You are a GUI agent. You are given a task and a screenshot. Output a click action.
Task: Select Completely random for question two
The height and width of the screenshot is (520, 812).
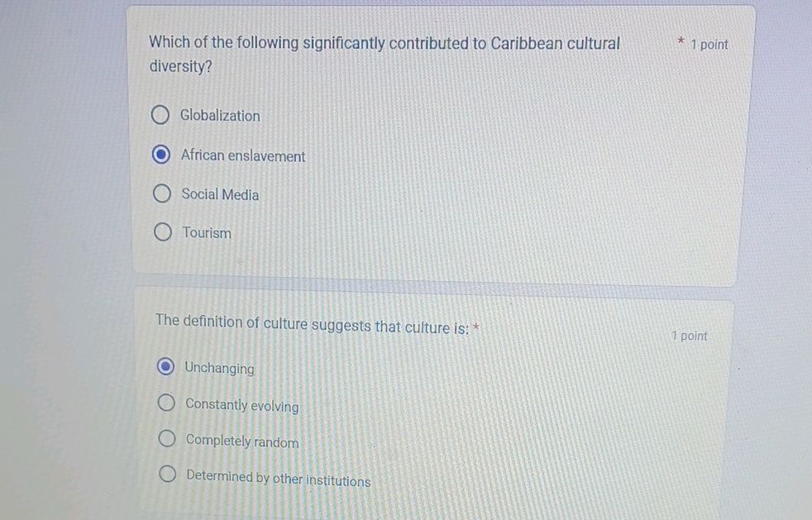[167, 438]
